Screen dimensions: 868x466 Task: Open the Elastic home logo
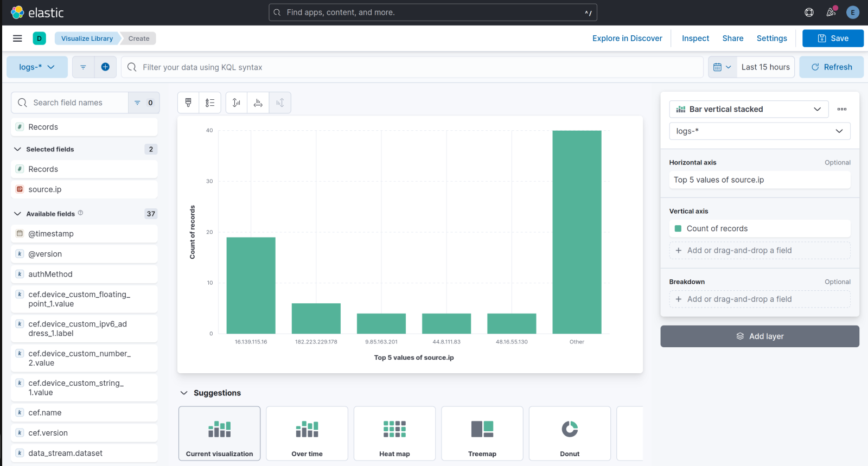37,12
